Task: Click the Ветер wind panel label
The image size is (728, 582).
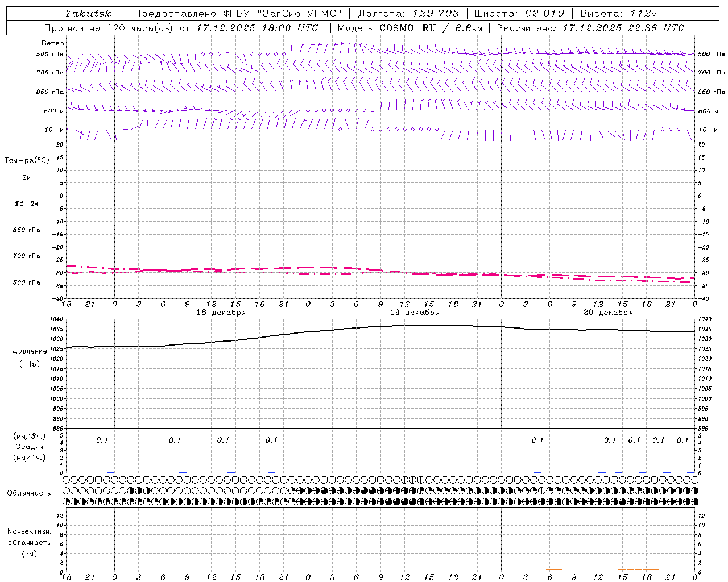Action: click(53, 43)
